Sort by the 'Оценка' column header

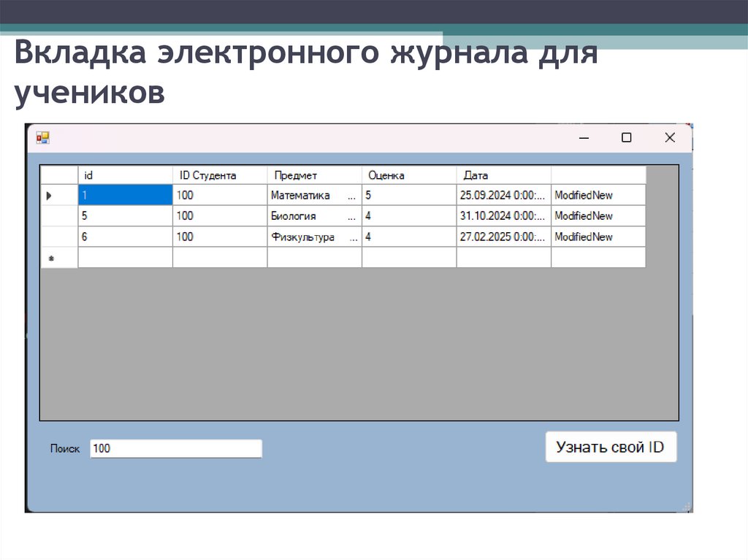(409, 175)
